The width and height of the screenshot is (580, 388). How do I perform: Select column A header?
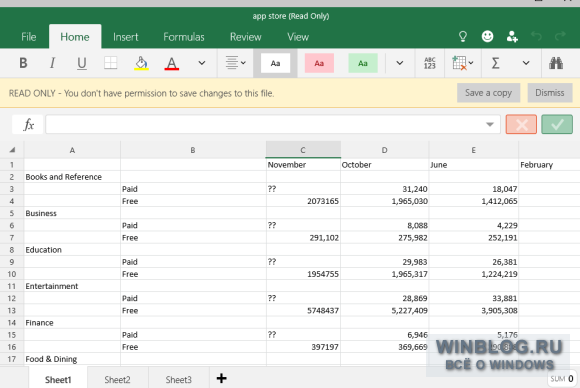click(x=72, y=150)
